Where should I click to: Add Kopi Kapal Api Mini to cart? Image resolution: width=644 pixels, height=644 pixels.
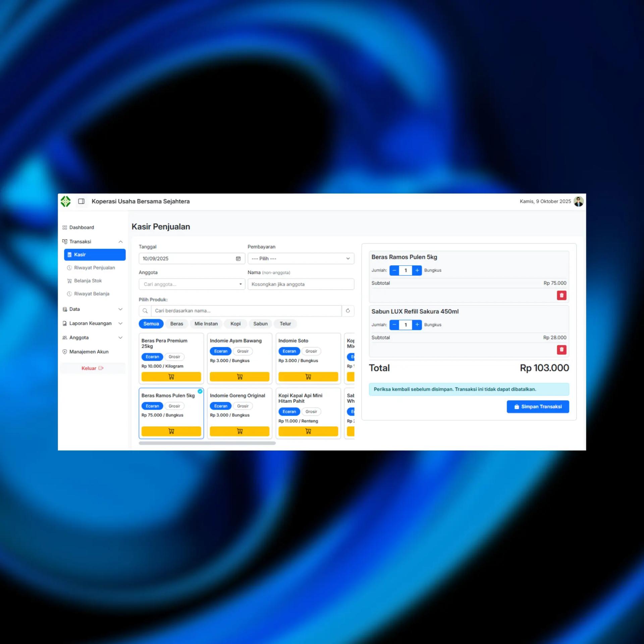tap(308, 431)
